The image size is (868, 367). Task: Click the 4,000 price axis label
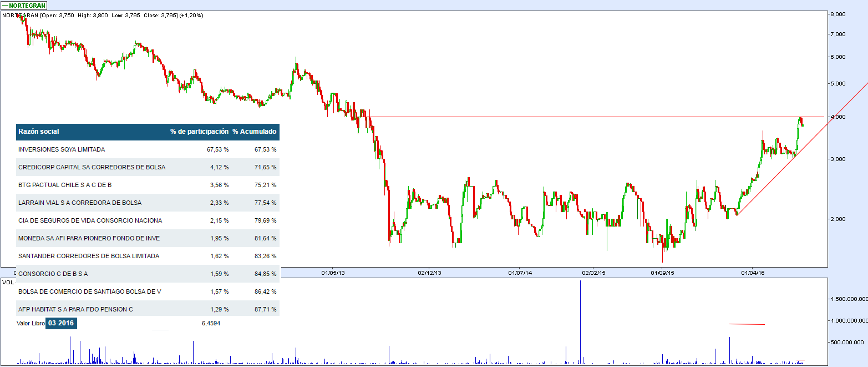[x=837, y=117]
